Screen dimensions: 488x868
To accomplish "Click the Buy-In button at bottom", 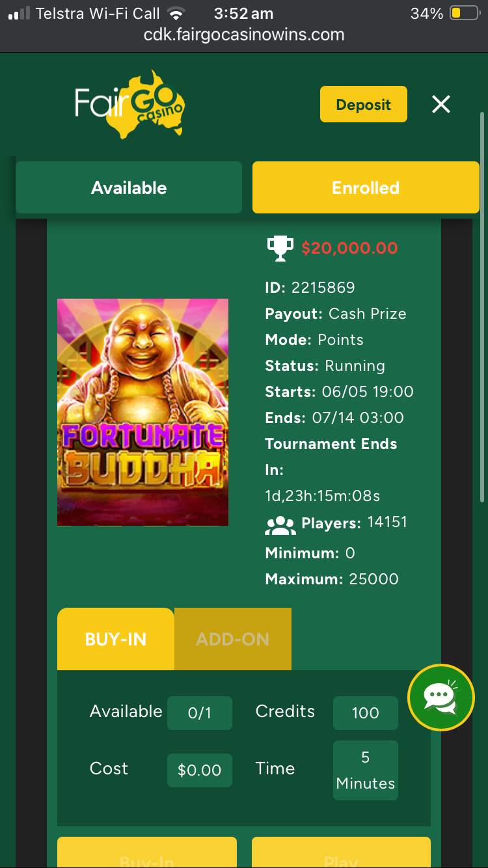I will tap(147, 852).
